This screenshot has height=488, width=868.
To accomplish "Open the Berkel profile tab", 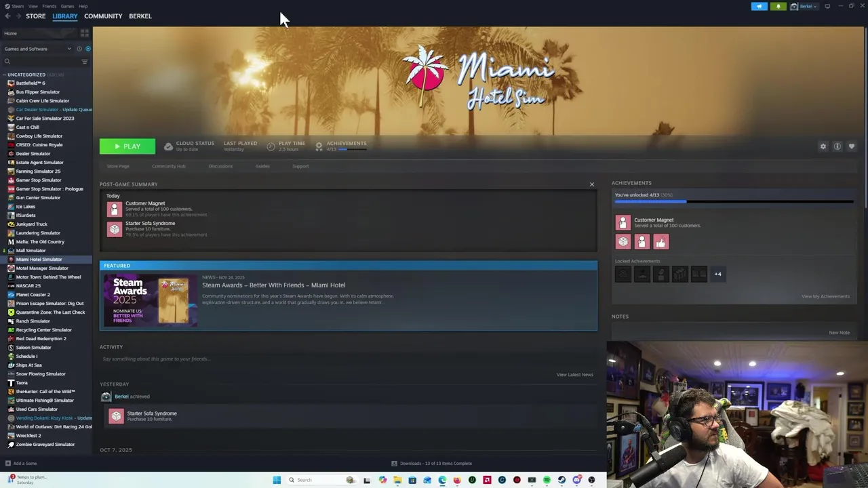I will pyautogui.click(x=140, y=16).
